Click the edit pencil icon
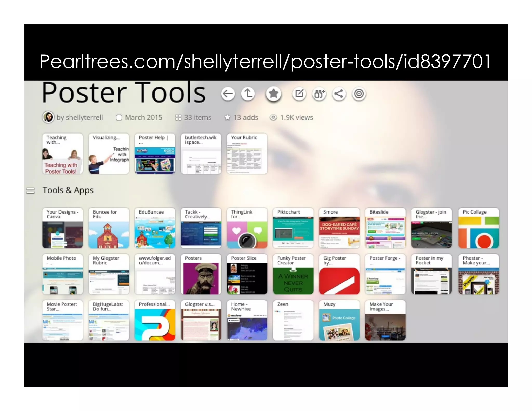The image size is (532, 411). pos(299,94)
